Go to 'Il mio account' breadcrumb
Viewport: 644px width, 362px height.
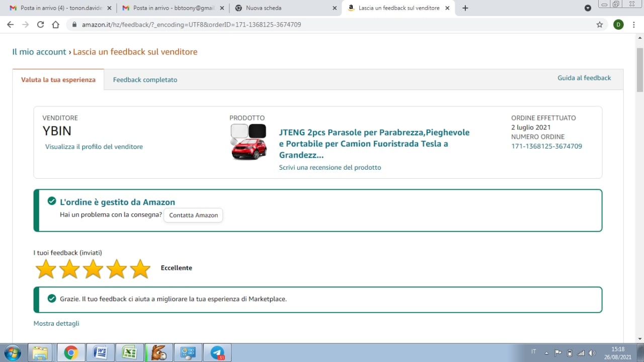39,52
